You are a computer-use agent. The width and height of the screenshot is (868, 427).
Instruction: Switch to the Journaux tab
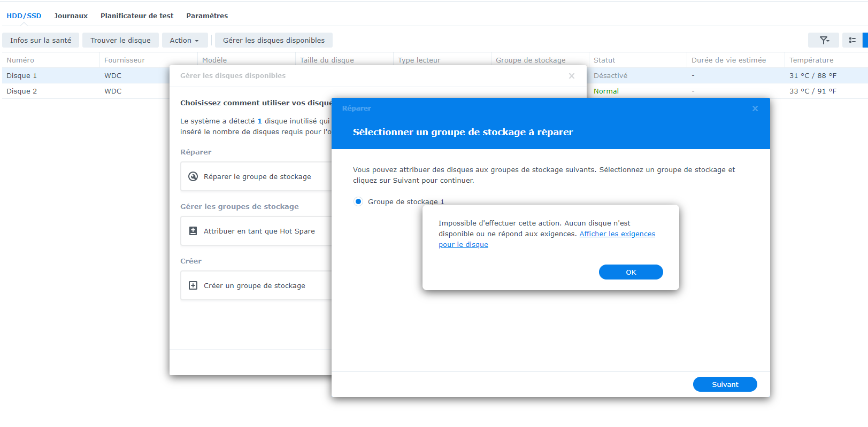[x=71, y=15]
